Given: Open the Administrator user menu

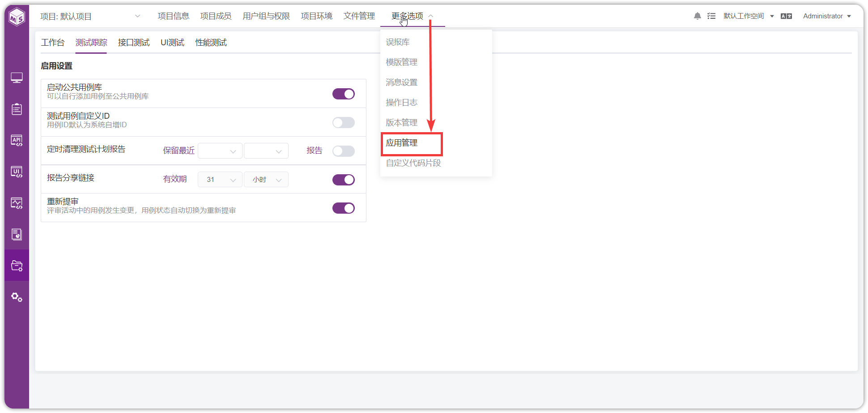Looking at the screenshot, I should coord(827,16).
